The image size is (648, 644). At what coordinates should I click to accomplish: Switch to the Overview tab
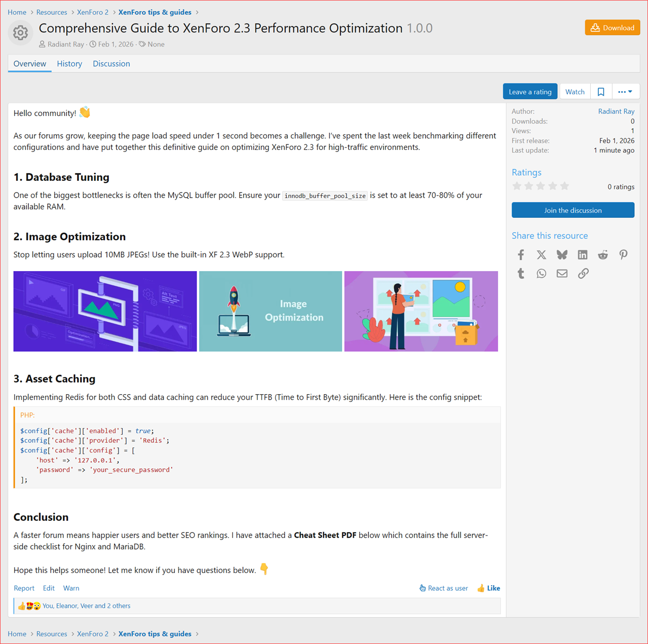(x=30, y=64)
